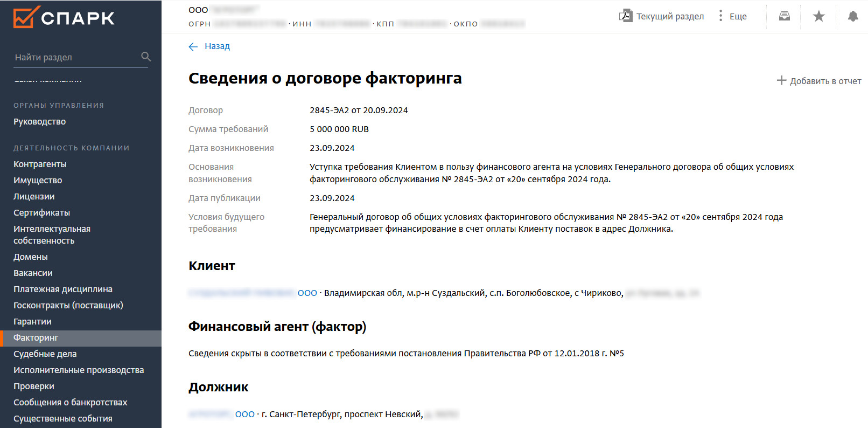Open the three-dot More menu
868x428 pixels.
pyautogui.click(x=720, y=16)
